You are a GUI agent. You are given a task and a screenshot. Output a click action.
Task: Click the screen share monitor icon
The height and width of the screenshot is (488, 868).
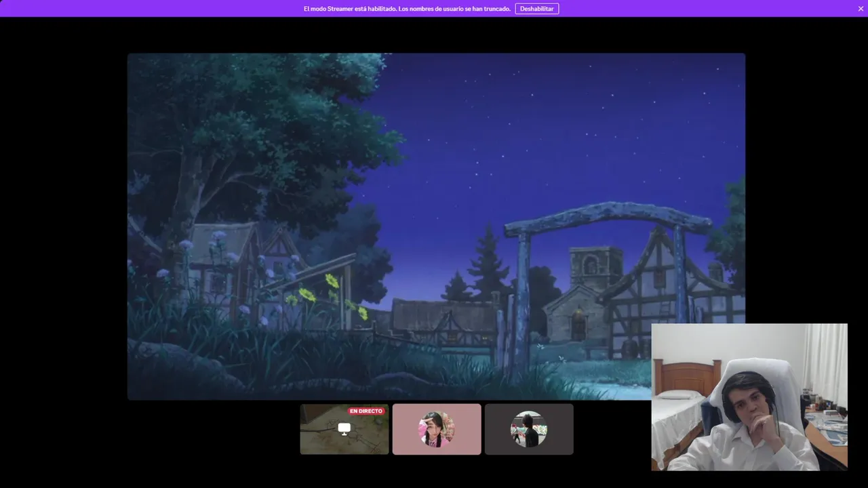344,429
